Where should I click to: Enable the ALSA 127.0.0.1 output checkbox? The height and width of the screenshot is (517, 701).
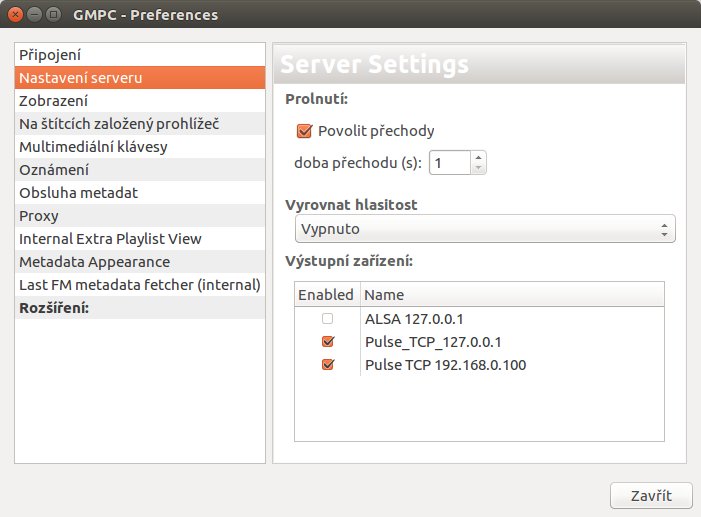[327, 319]
